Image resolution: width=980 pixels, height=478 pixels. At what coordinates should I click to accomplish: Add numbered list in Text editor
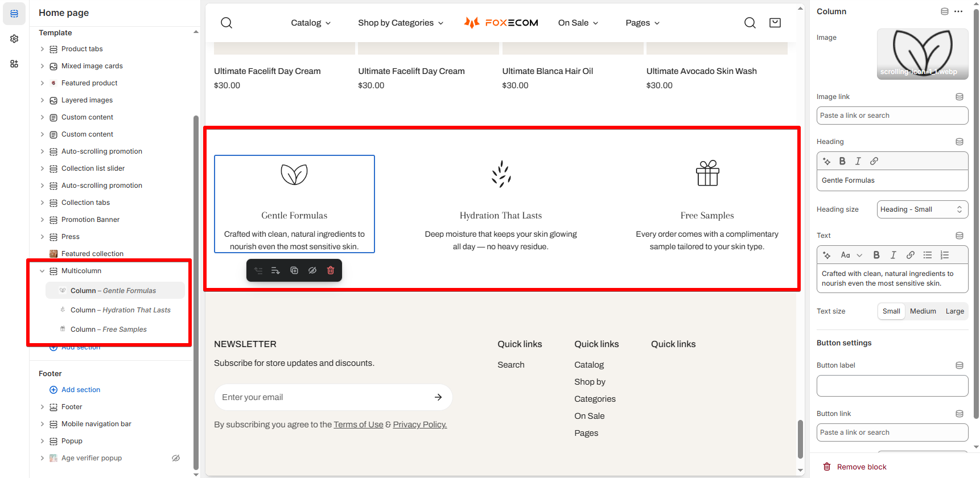point(945,255)
